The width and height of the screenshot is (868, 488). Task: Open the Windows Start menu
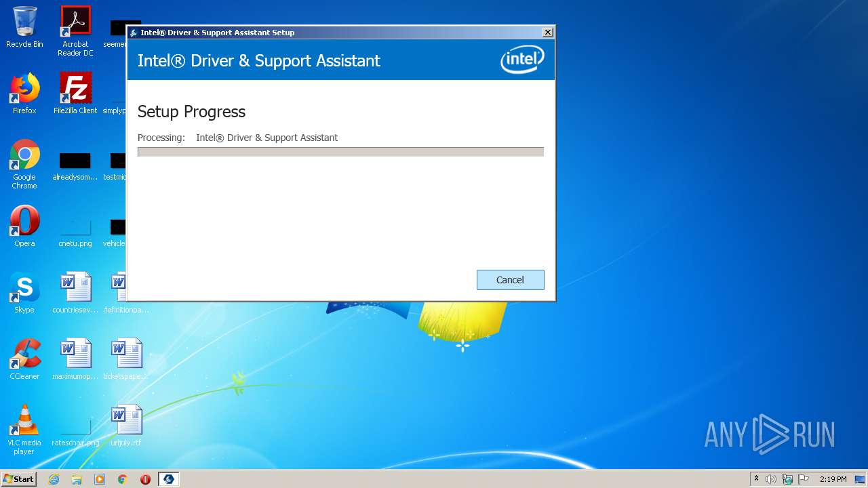[18, 479]
